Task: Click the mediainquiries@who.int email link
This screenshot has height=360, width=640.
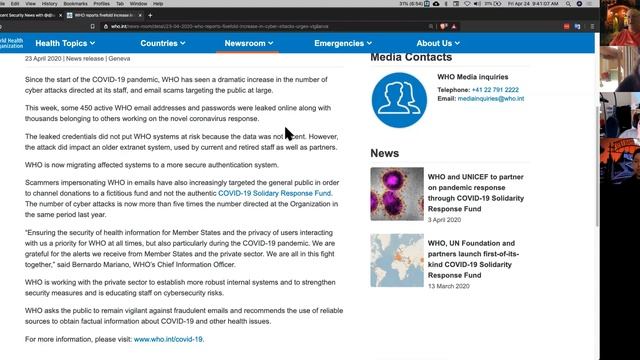Action: [491, 99]
